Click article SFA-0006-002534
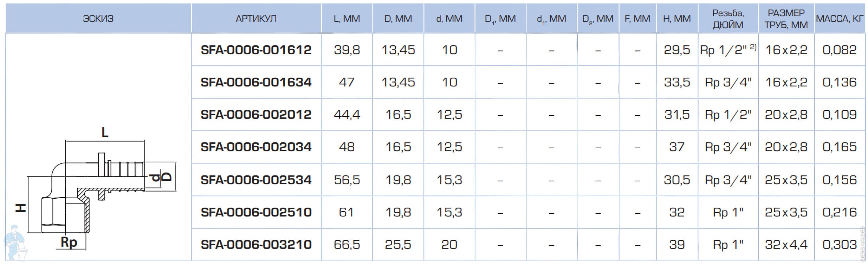The width and height of the screenshot is (868, 265). [256, 180]
